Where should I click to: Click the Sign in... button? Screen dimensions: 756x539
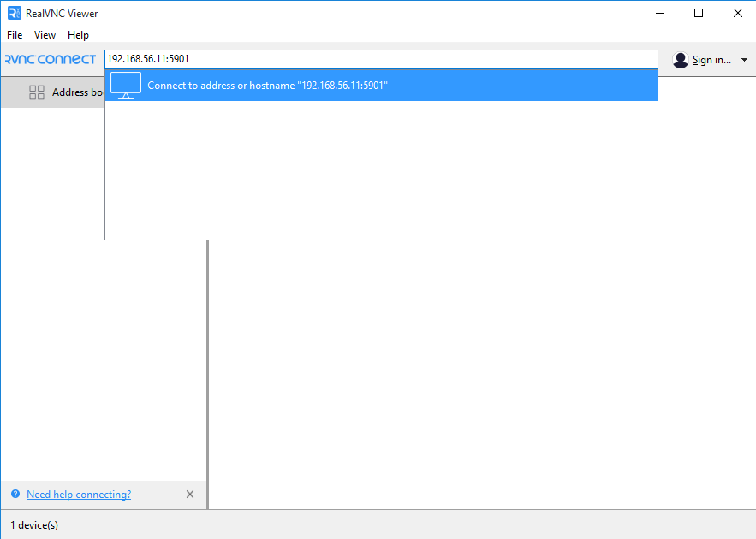coord(711,60)
